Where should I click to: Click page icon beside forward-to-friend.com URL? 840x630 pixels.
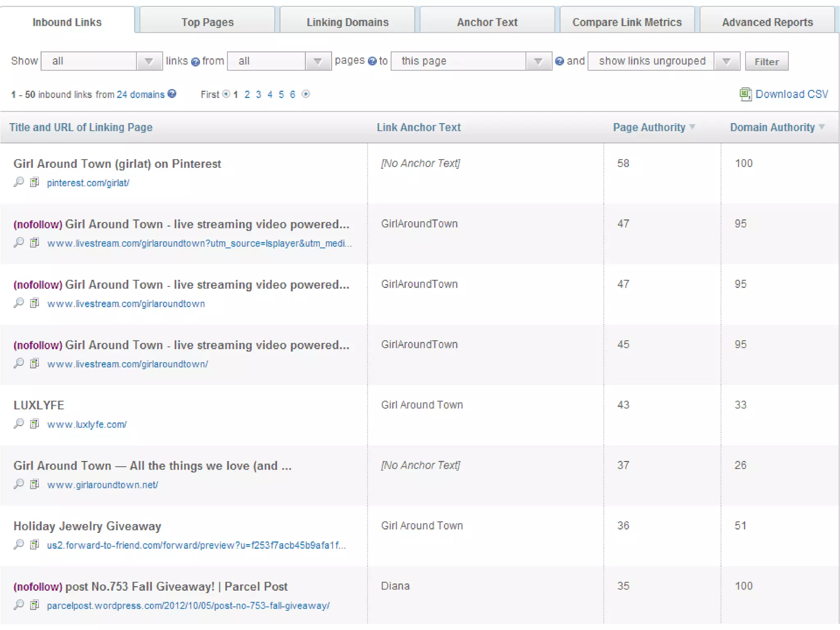click(x=35, y=544)
